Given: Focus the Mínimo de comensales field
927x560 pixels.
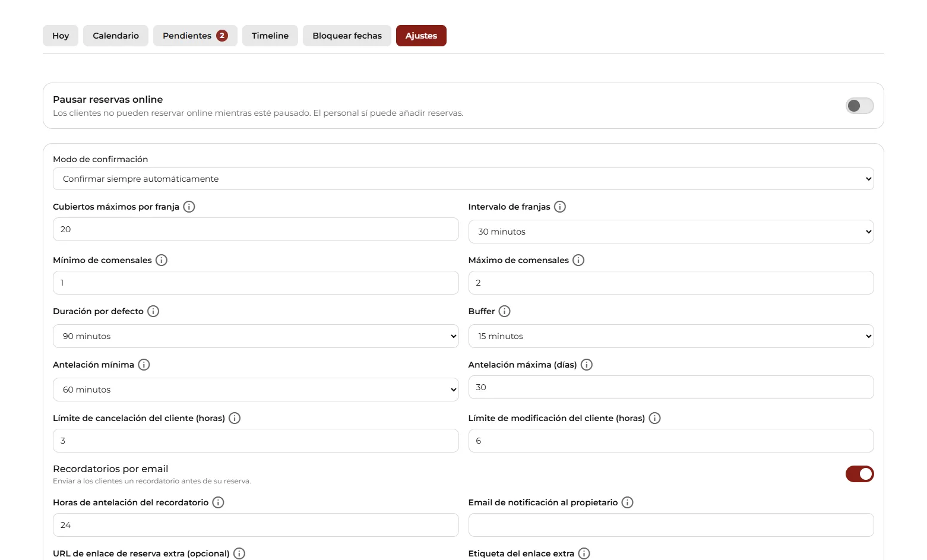Looking at the screenshot, I should click(256, 283).
